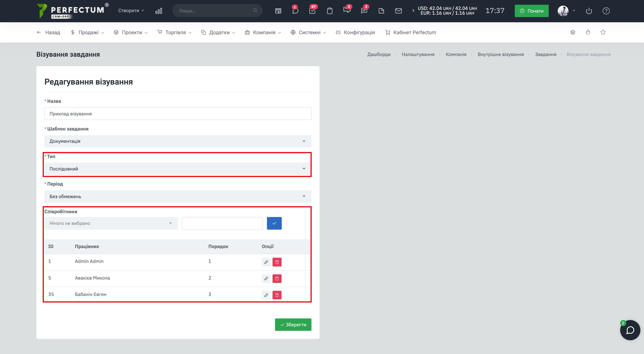The image size is (644, 354).
Task: Click the Внутрішнє візування breadcrumb link
Action: click(500, 54)
